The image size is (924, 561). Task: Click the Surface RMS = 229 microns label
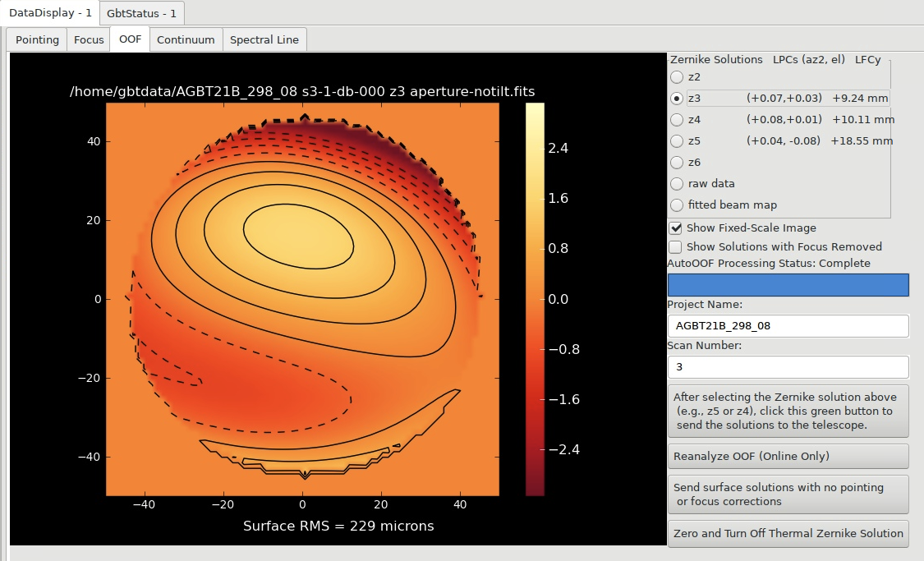338,527
